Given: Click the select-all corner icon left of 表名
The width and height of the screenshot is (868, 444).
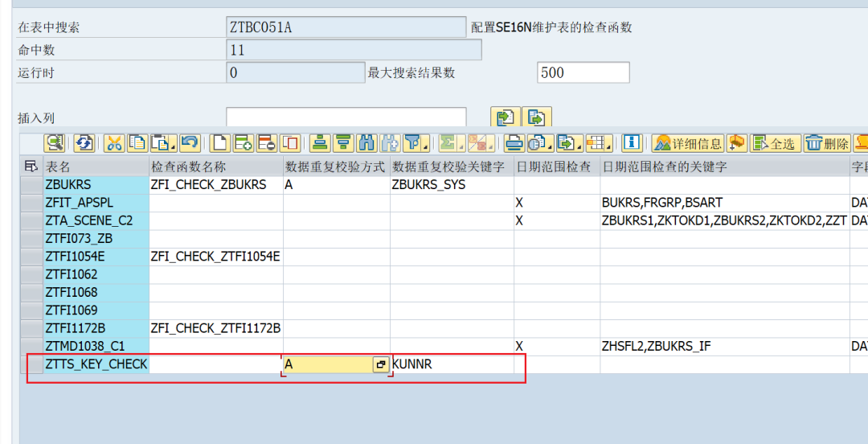Looking at the screenshot, I should (x=31, y=166).
